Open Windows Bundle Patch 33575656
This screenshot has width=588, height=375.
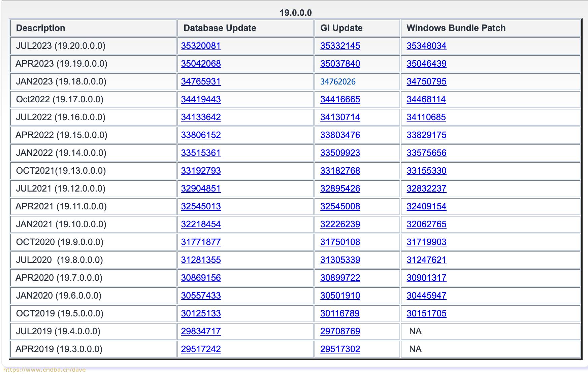(426, 153)
